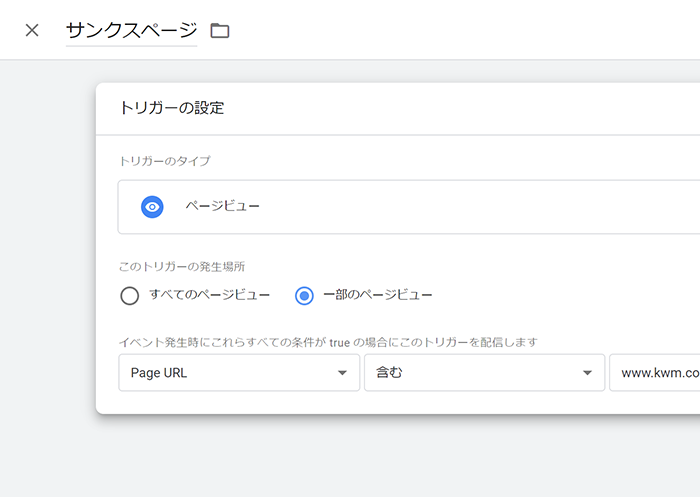Close the サンクスページ trigger editor

pyautogui.click(x=32, y=30)
